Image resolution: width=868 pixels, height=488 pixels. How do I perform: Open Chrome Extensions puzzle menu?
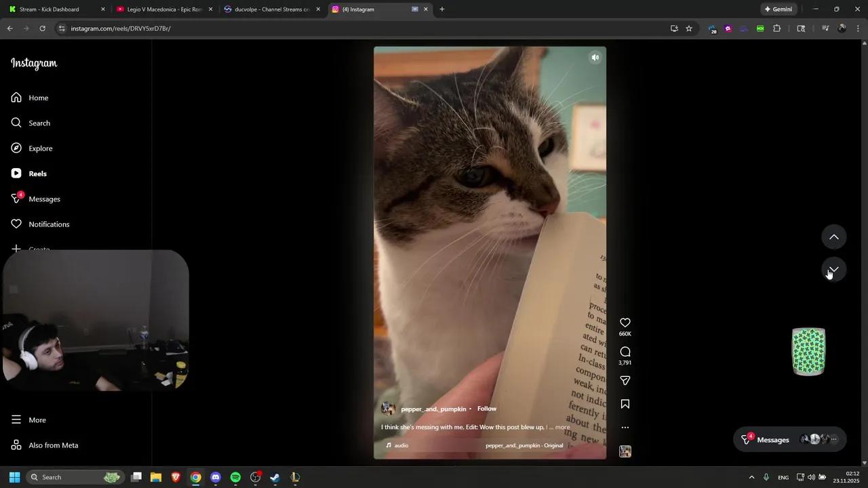777,28
